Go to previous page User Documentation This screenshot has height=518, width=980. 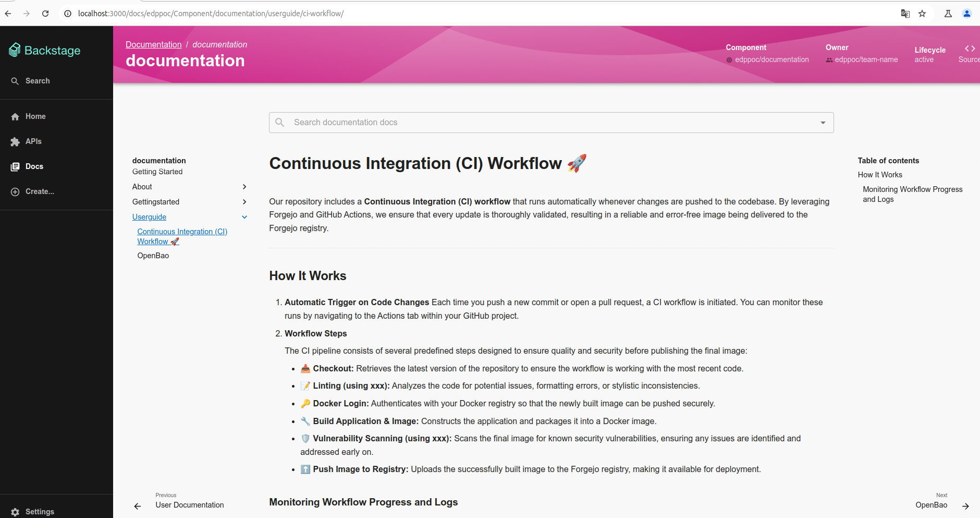(x=190, y=505)
